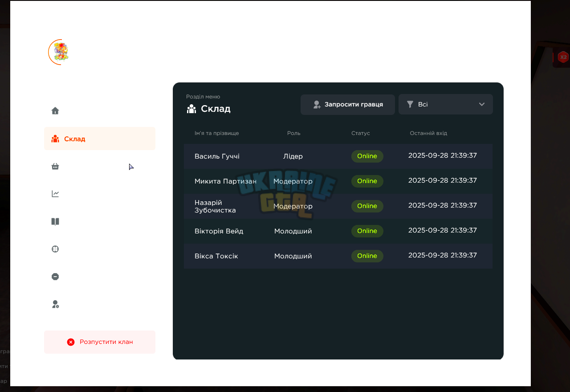Click Online status badge for Василь Гуччі
Image resolution: width=570 pixels, height=392 pixels.
[367, 156]
